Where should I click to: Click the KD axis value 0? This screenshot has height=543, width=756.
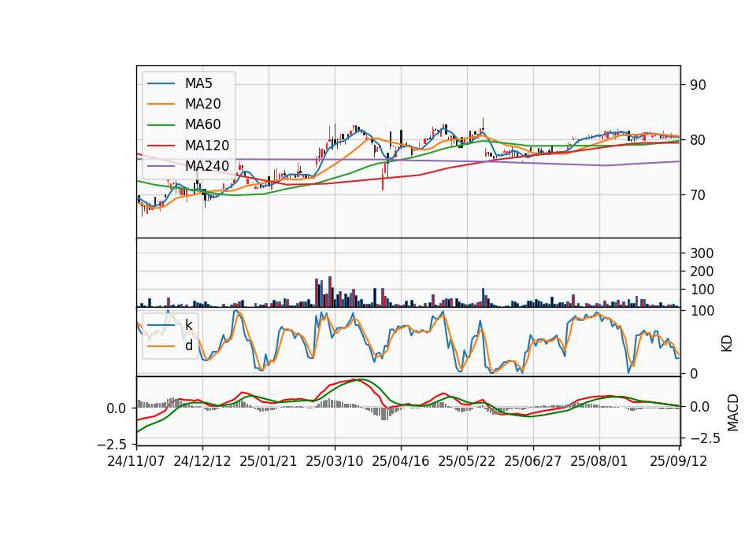(x=694, y=373)
